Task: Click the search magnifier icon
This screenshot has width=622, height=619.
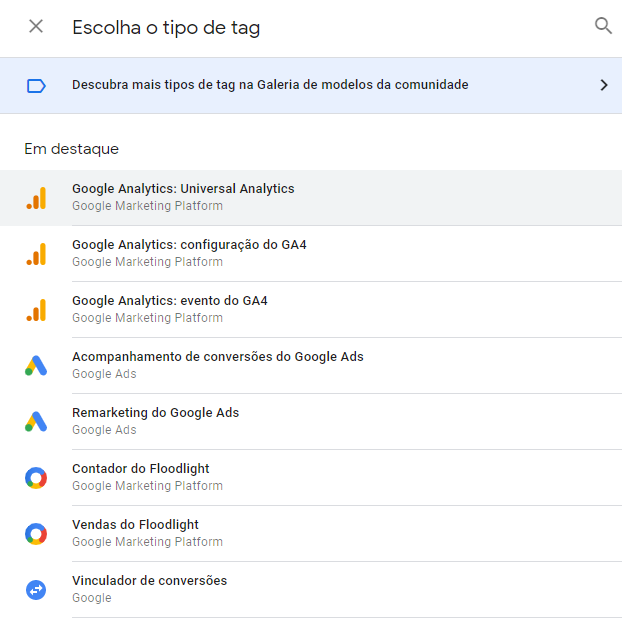Action: [603, 26]
